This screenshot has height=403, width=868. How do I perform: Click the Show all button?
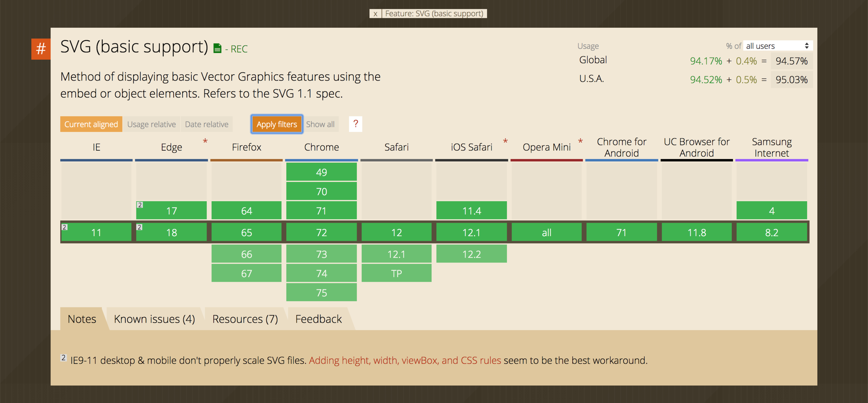point(320,124)
